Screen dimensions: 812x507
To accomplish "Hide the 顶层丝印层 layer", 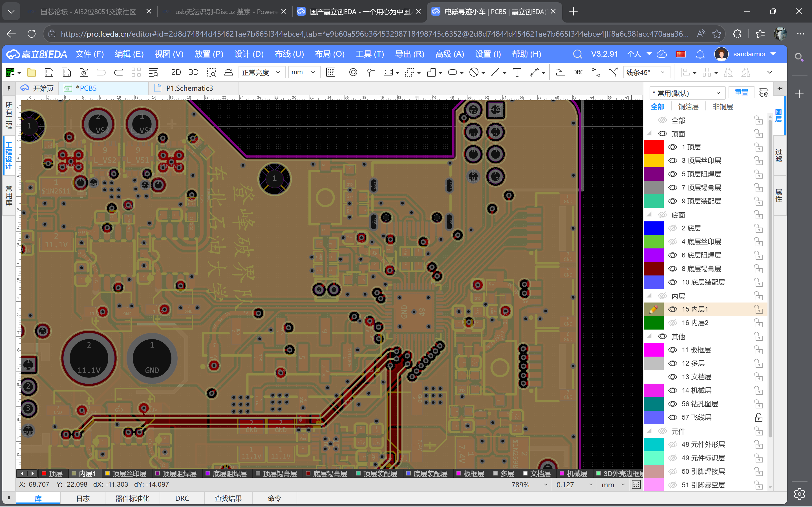I will pos(673,160).
